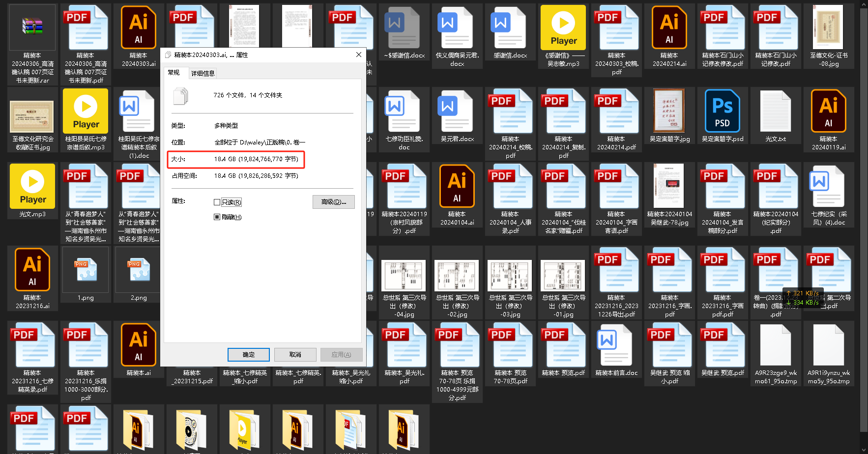Select the 1.png image file icon
Image resolution: width=868 pixels, height=454 pixels.
click(86, 270)
